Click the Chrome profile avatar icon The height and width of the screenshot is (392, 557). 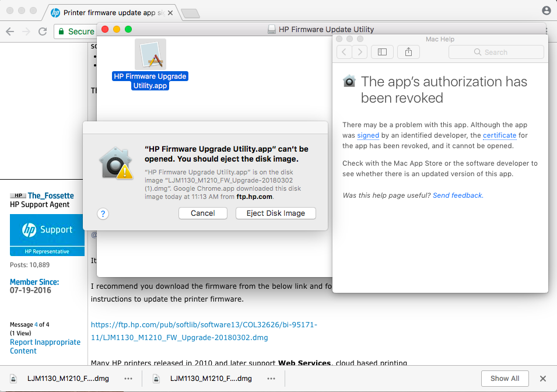546,10
